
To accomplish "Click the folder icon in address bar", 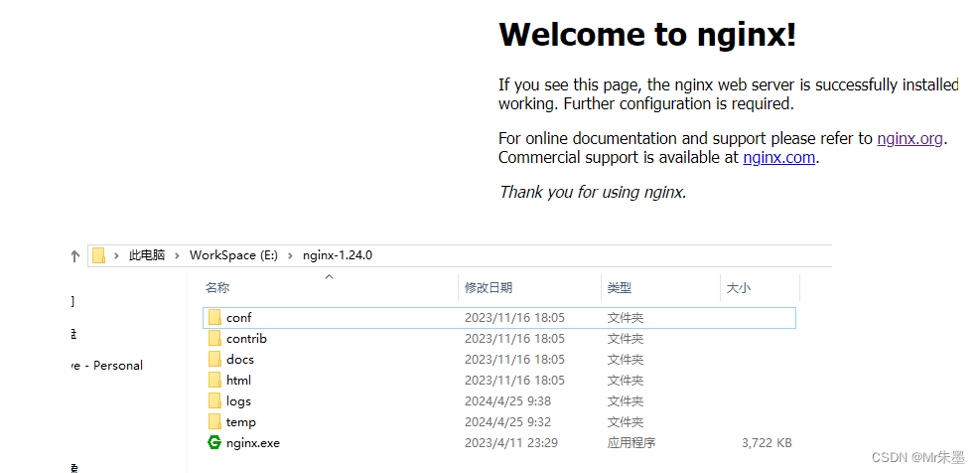I will (x=98, y=255).
